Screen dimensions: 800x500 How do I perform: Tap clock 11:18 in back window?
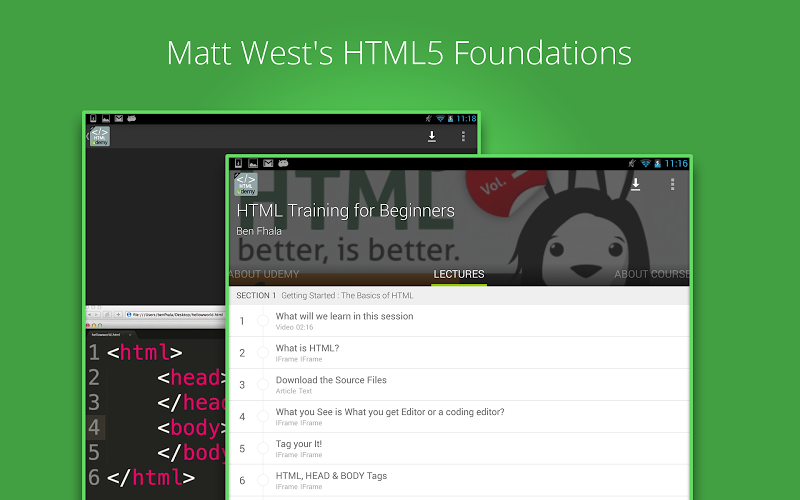click(x=466, y=118)
